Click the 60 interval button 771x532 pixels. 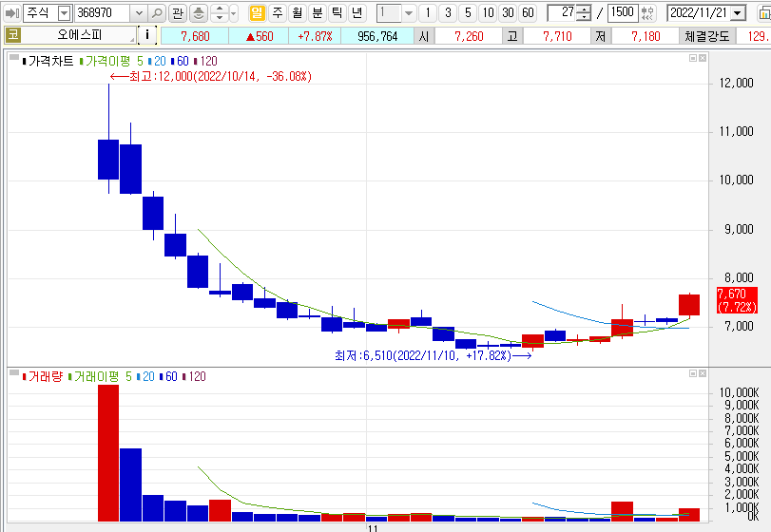coord(528,12)
